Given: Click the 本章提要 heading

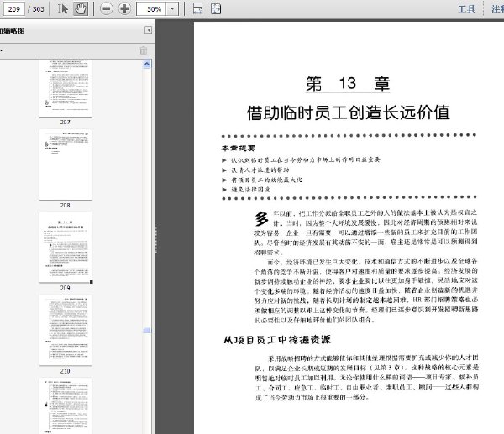Looking at the screenshot, I should pos(239,149).
